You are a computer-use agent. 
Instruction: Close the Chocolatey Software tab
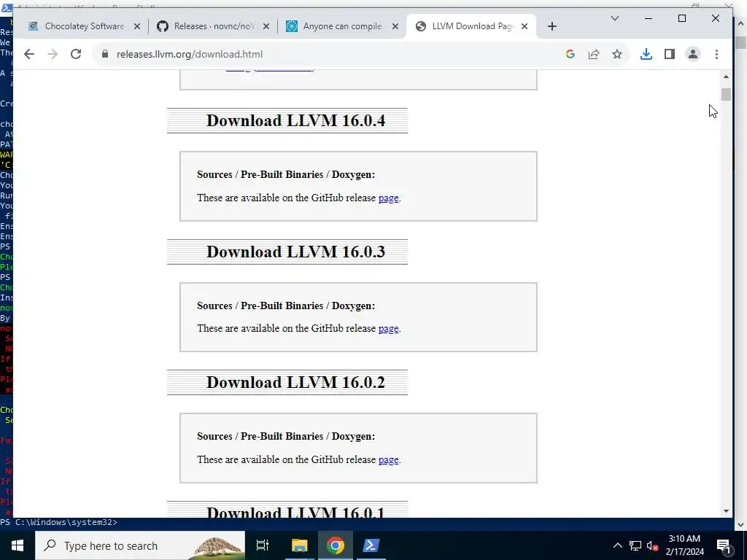136,26
